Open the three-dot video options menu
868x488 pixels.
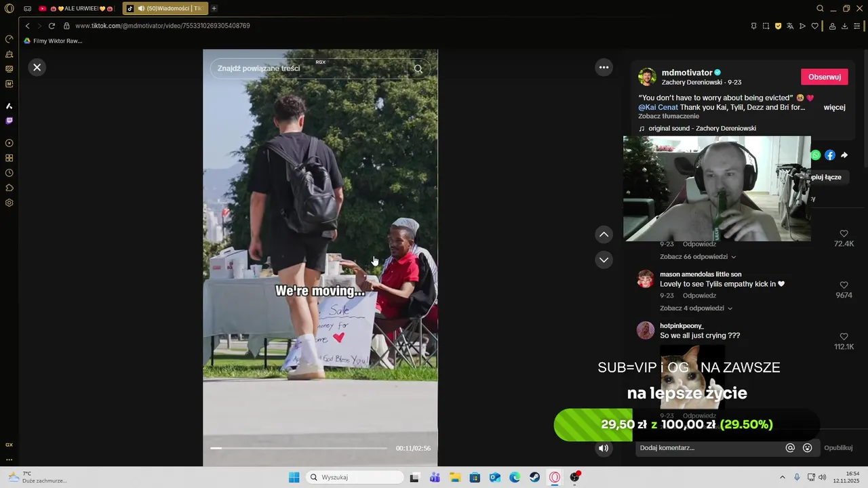click(604, 67)
